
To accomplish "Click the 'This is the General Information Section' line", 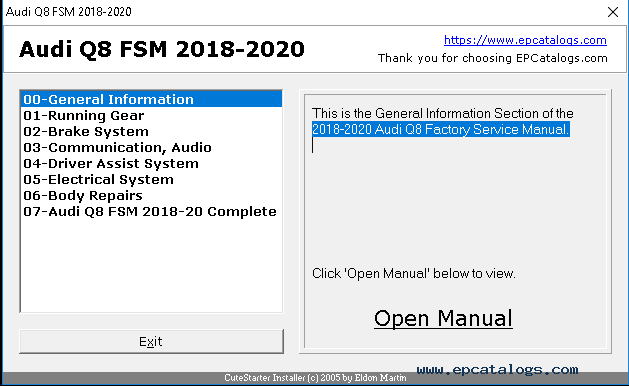I will click(442, 113).
